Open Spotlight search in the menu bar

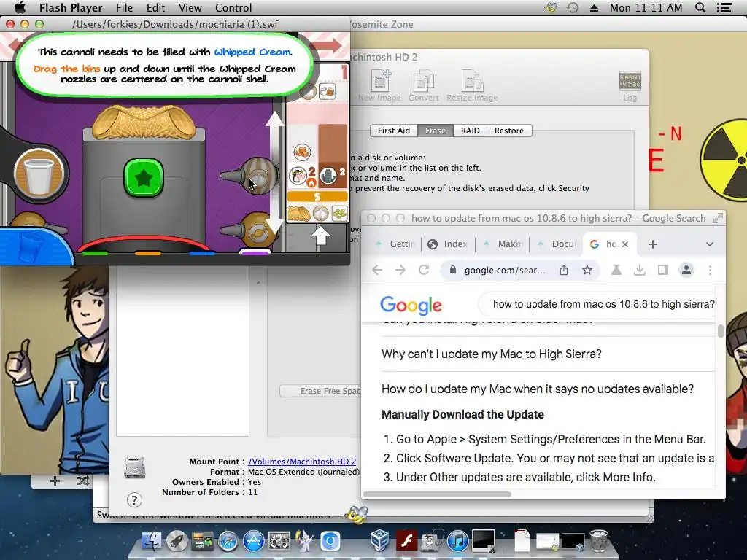(x=700, y=7)
